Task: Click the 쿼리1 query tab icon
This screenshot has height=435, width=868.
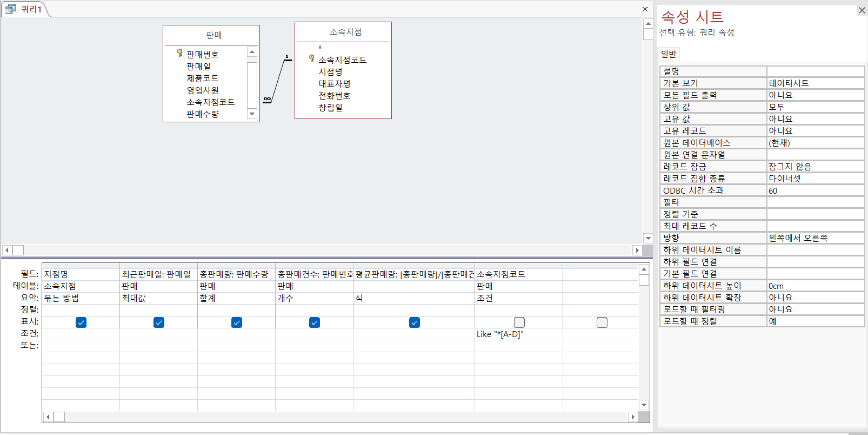Action: (x=10, y=9)
